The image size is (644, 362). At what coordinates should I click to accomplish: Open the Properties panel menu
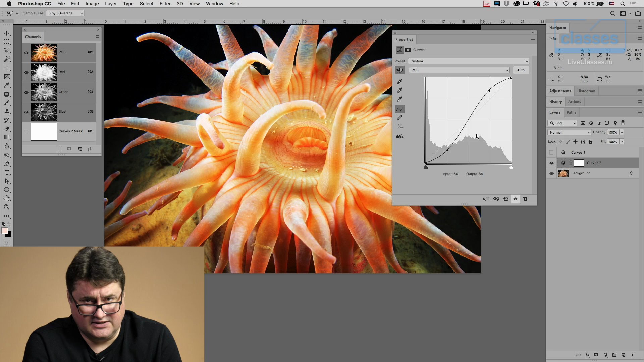click(533, 39)
